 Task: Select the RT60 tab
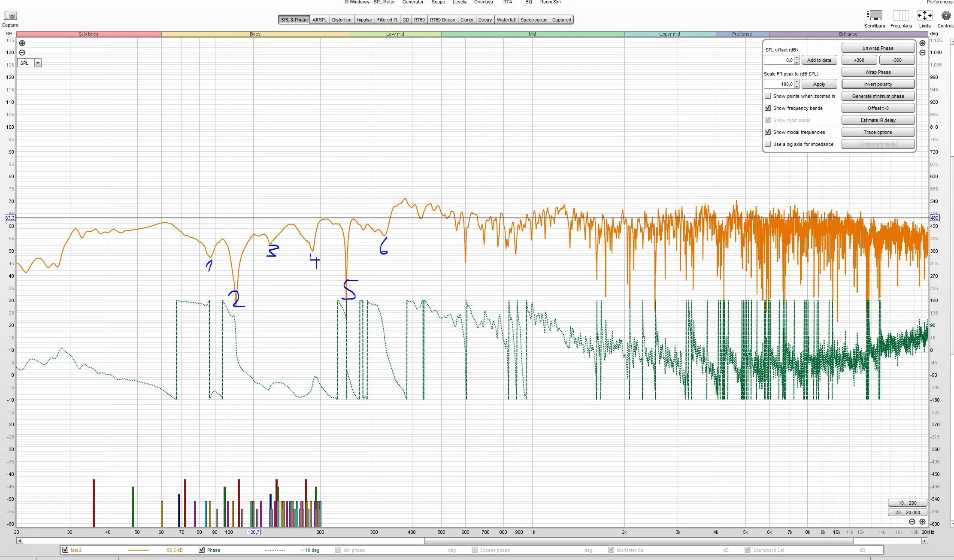(x=419, y=20)
